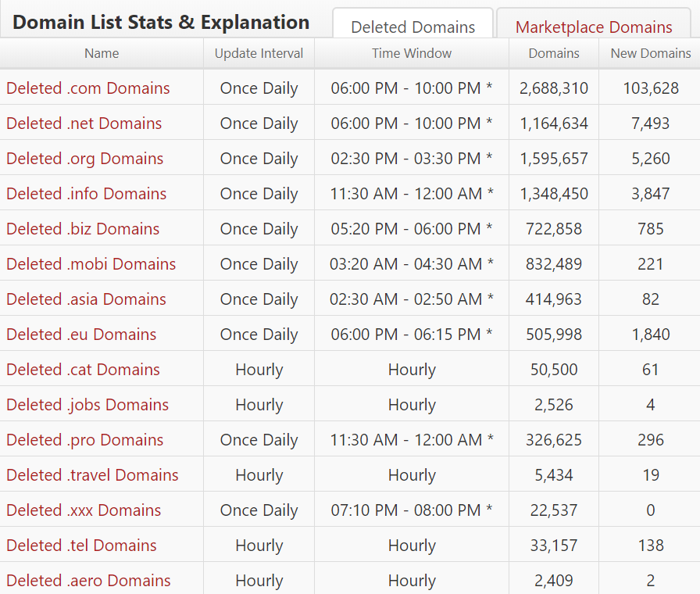Click the 2,526 domains cell
This screenshot has height=594, width=700.
tap(554, 405)
